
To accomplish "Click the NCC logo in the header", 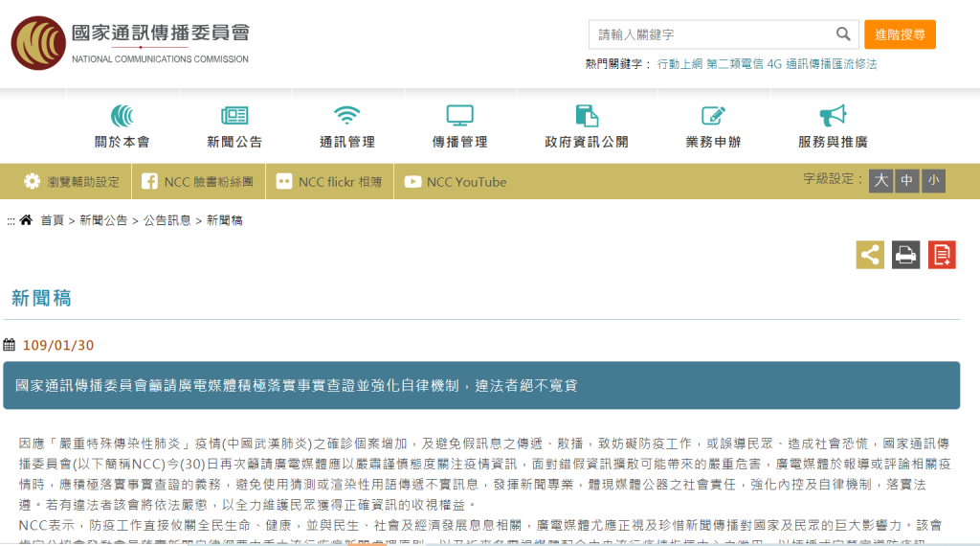I will (x=38, y=43).
